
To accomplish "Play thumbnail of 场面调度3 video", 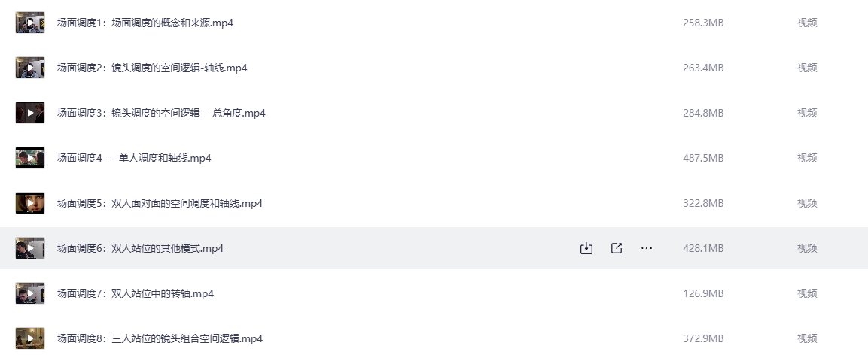I will tap(30, 113).
